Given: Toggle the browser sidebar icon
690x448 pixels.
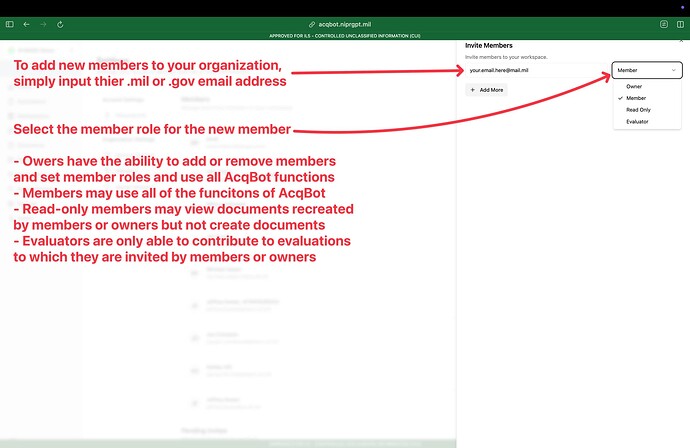Looking at the screenshot, I should (10, 24).
